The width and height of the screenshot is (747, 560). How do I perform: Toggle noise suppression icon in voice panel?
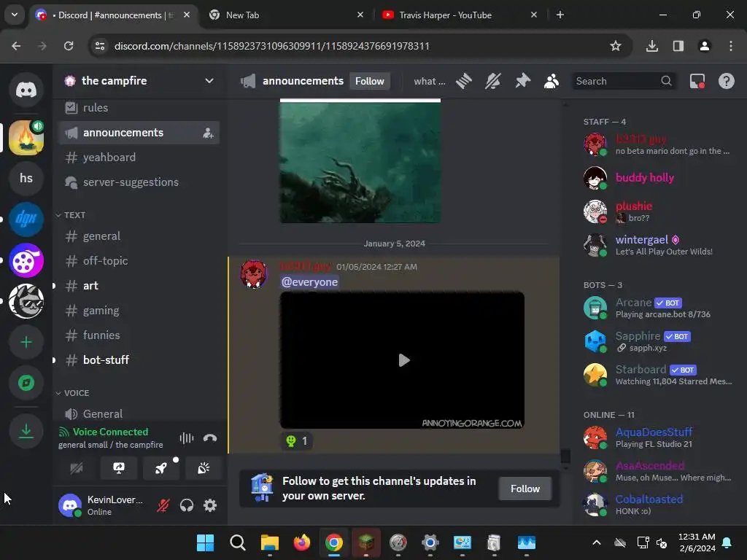pos(186,438)
